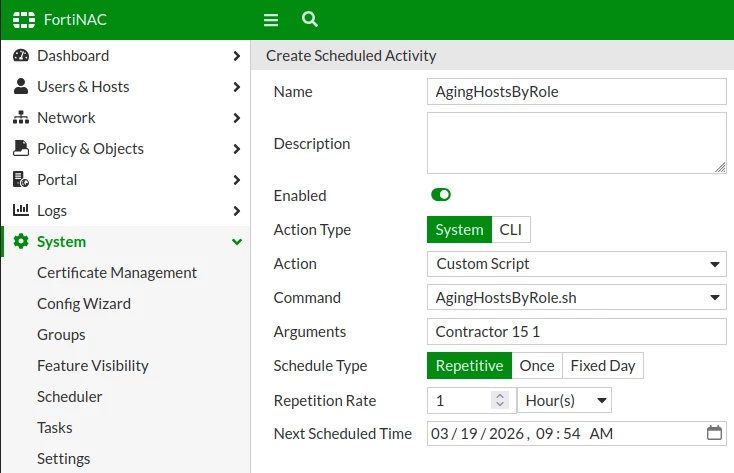
Task: Open search with magnifier icon
Action: click(310, 19)
